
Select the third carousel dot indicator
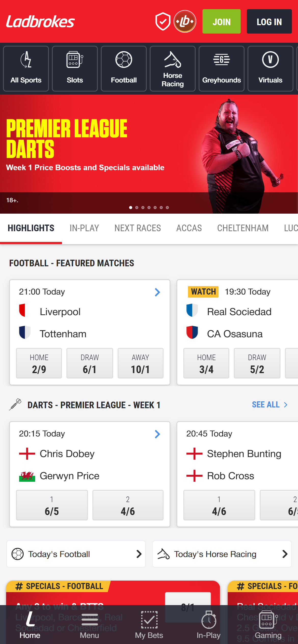(x=143, y=208)
